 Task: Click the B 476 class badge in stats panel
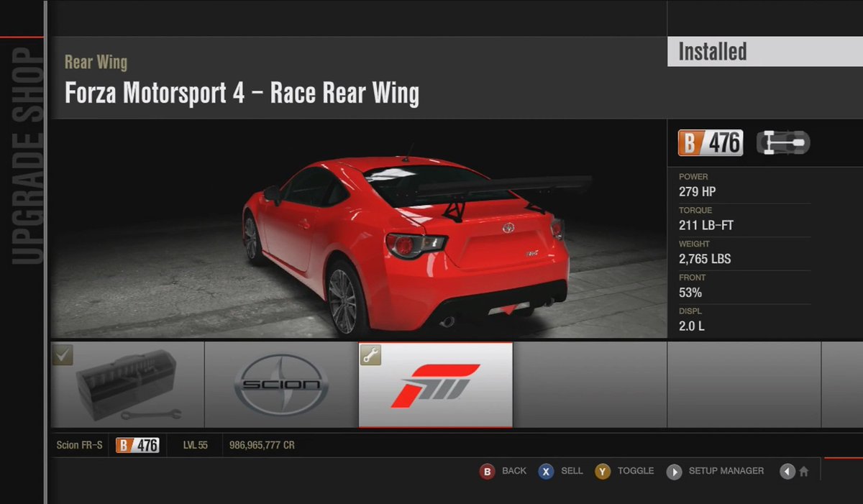pyautogui.click(x=711, y=143)
